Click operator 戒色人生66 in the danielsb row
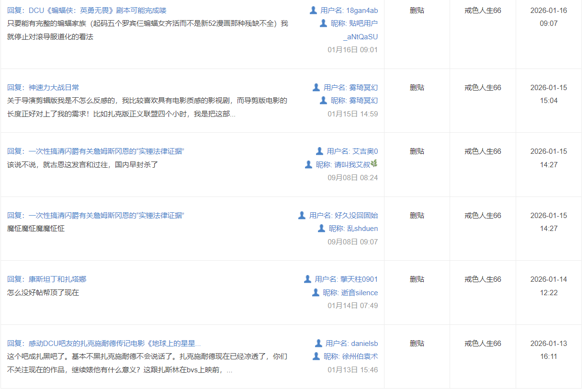This screenshot has height=391, width=588. [x=483, y=344]
